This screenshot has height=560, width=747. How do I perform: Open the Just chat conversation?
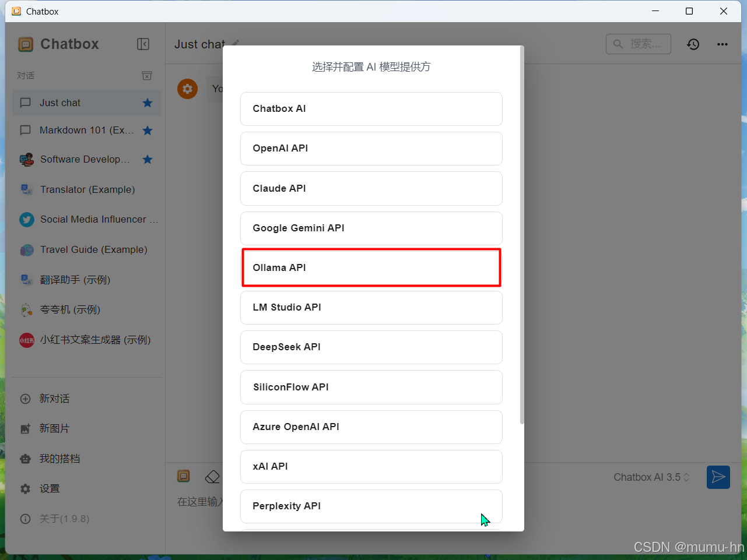(x=86, y=103)
